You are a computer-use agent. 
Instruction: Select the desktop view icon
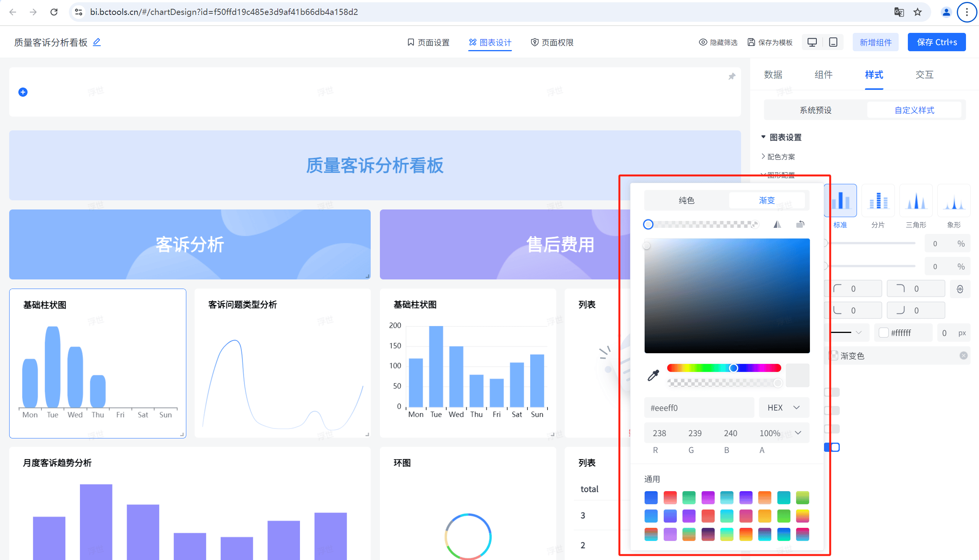coord(812,42)
